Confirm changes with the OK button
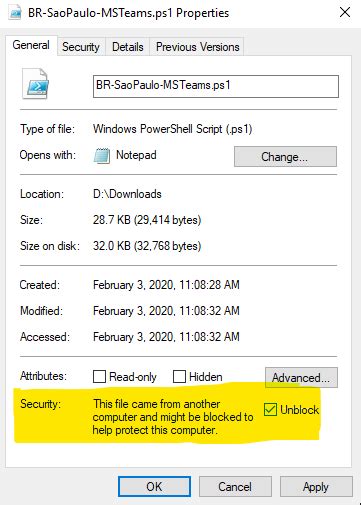The width and height of the screenshot is (361, 505). tap(154, 487)
